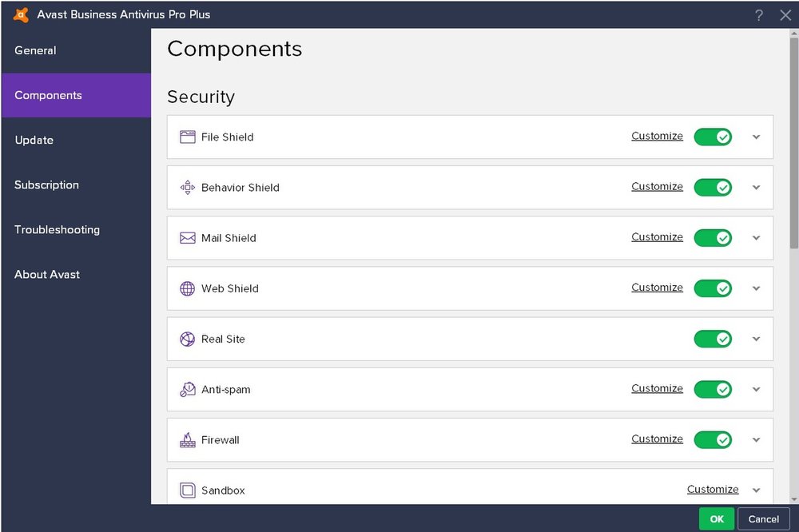Switch off Web Shield protection

(713, 288)
